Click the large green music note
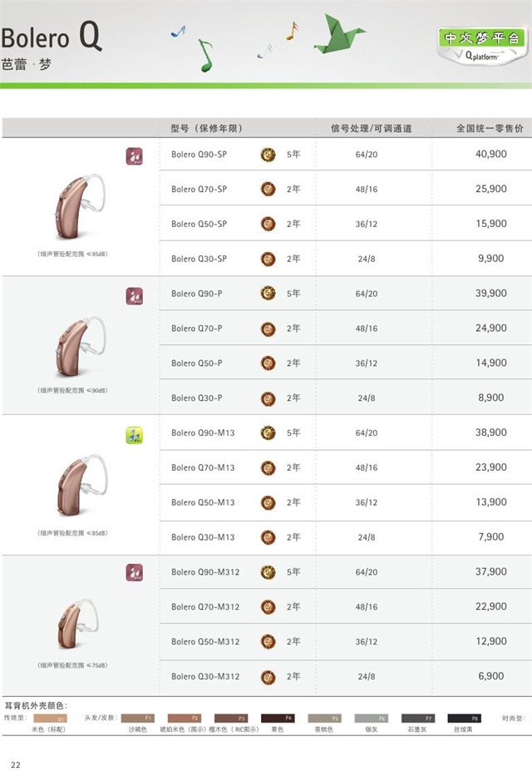532x781 pixels. [x=204, y=55]
